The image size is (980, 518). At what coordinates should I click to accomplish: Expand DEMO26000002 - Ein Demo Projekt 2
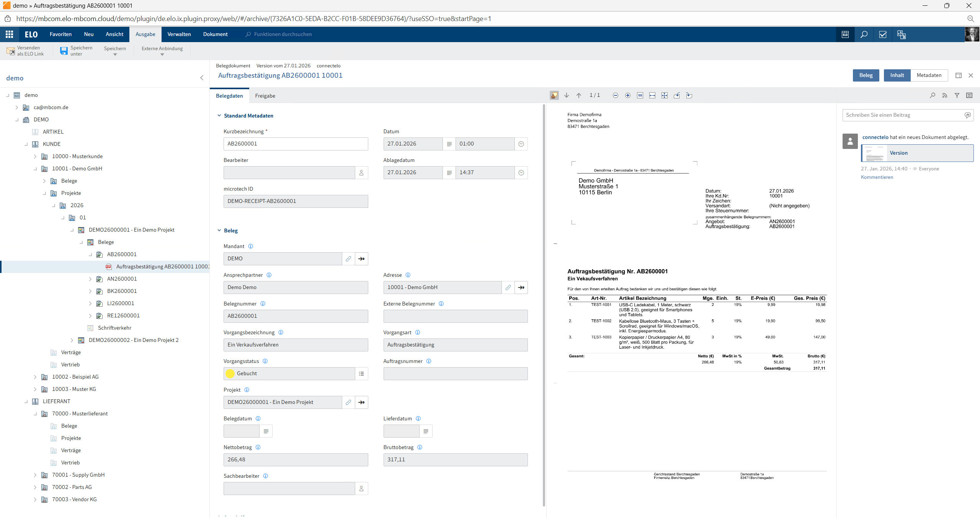pos(72,340)
